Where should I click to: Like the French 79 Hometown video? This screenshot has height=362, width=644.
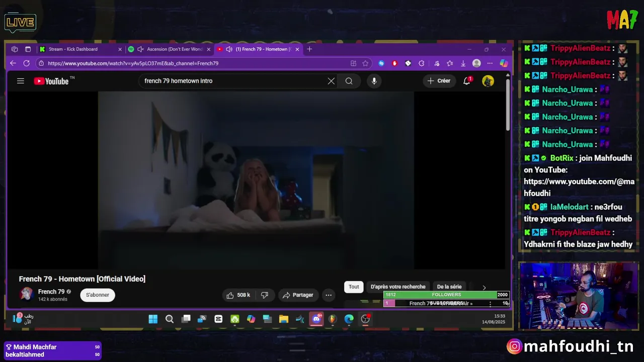point(238,295)
